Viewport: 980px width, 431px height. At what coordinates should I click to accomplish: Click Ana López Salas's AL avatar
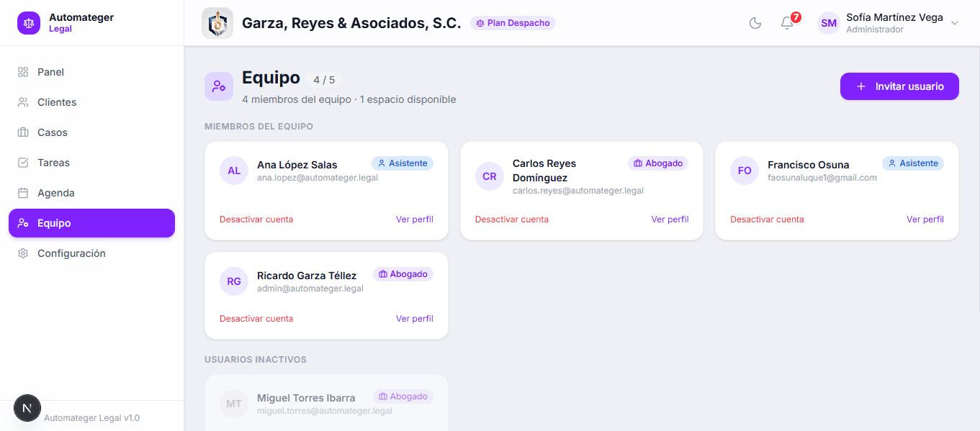pyautogui.click(x=233, y=171)
